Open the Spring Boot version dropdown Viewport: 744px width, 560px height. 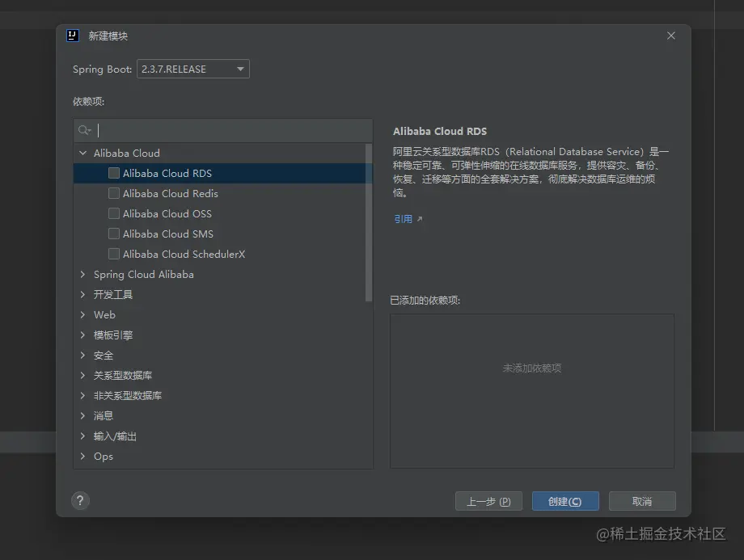[x=193, y=69]
